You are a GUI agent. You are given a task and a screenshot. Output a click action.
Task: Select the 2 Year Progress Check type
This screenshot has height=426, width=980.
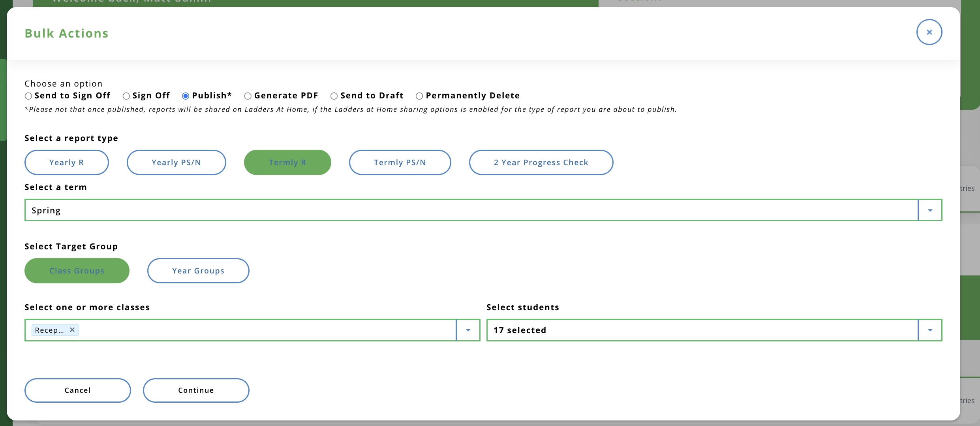541,162
